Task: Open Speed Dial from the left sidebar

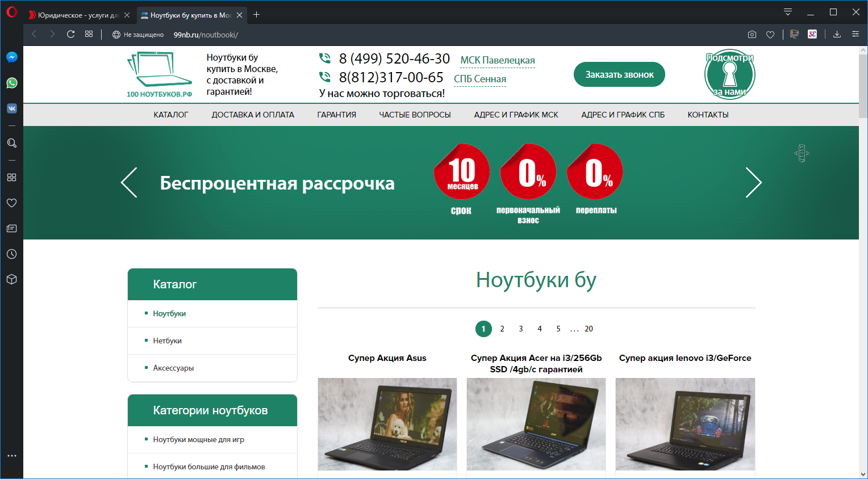Action: point(12,177)
